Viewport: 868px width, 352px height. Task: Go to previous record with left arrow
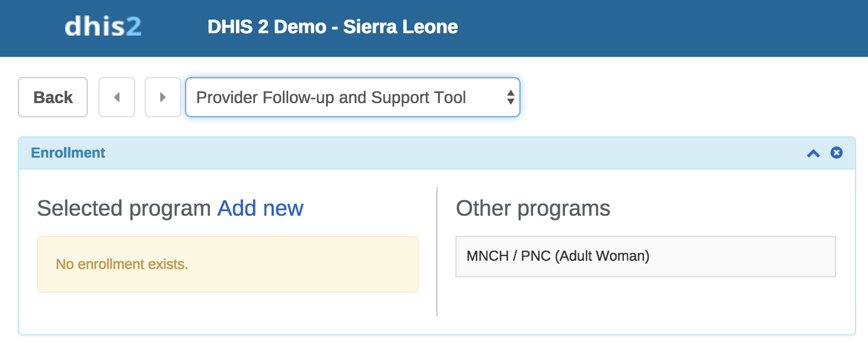coord(117,97)
